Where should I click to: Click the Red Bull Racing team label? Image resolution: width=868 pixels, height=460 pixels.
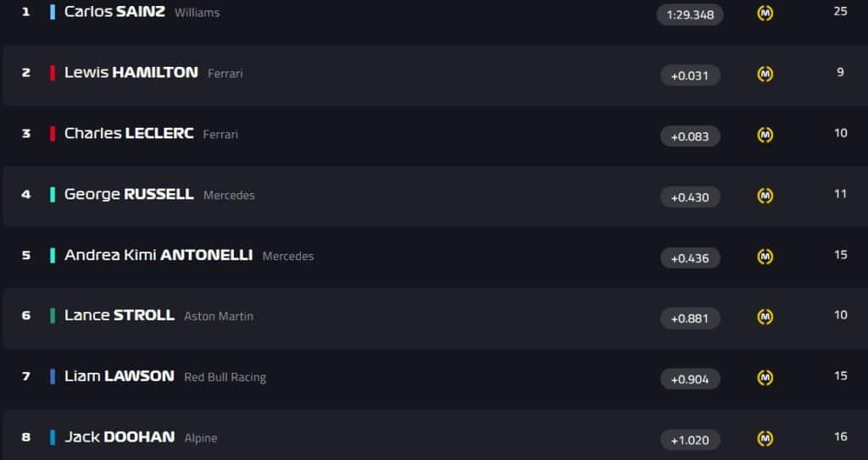point(225,378)
